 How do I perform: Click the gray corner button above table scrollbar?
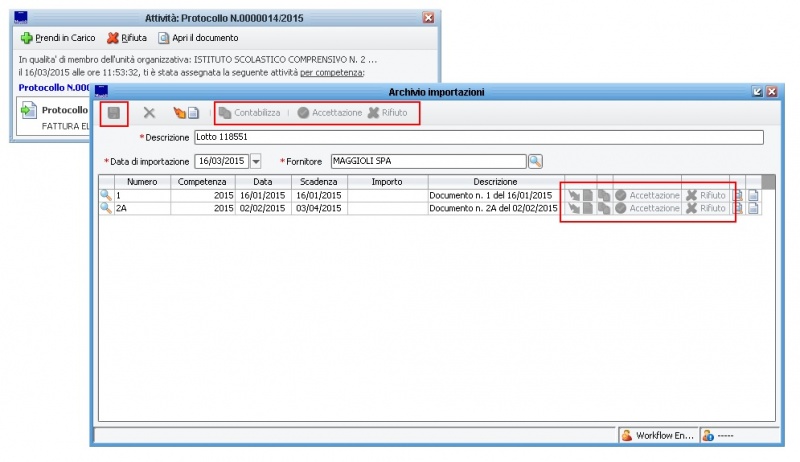(768, 182)
